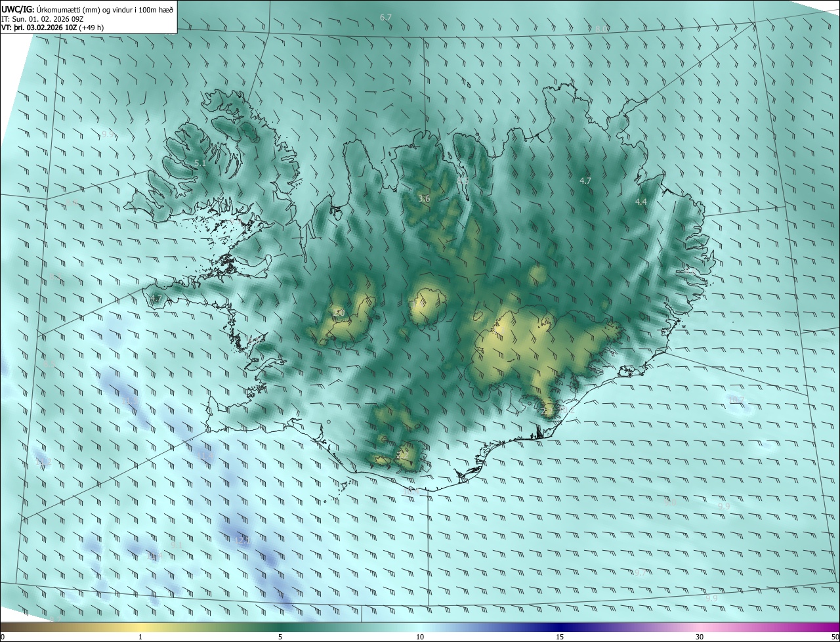Click the colorbar tick label 0

pyautogui.click(x=3, y=637)
